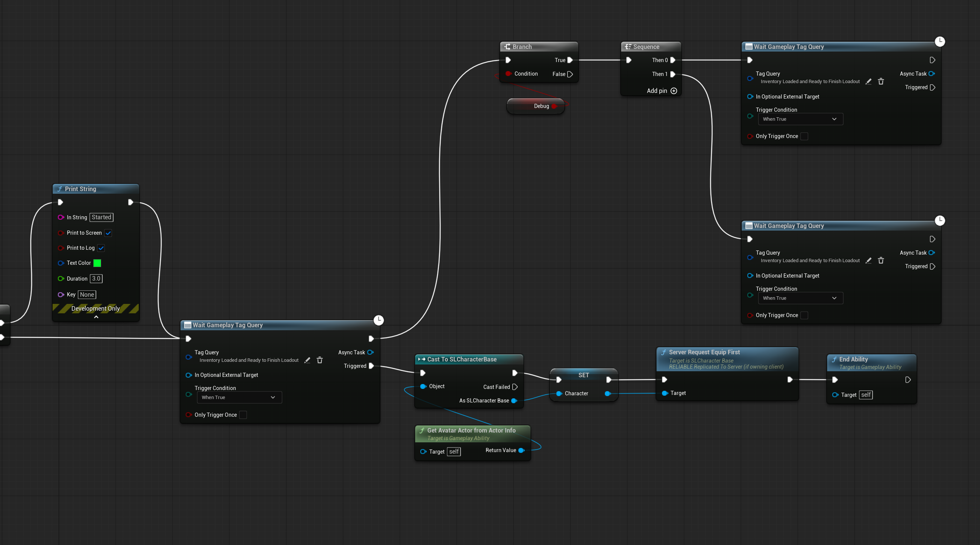Screen dimensions: 980x545
Task: Click the In String Started text field
Action: click(x=101, y=217)
